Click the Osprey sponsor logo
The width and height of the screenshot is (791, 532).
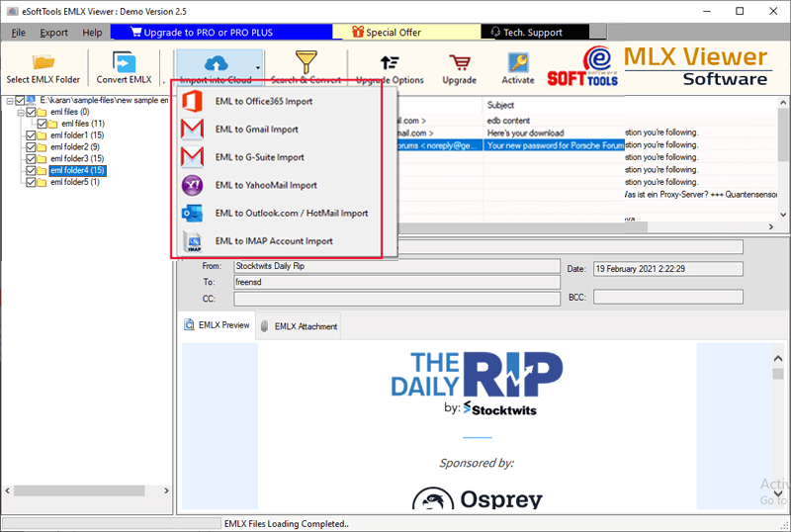coord(477,497)
